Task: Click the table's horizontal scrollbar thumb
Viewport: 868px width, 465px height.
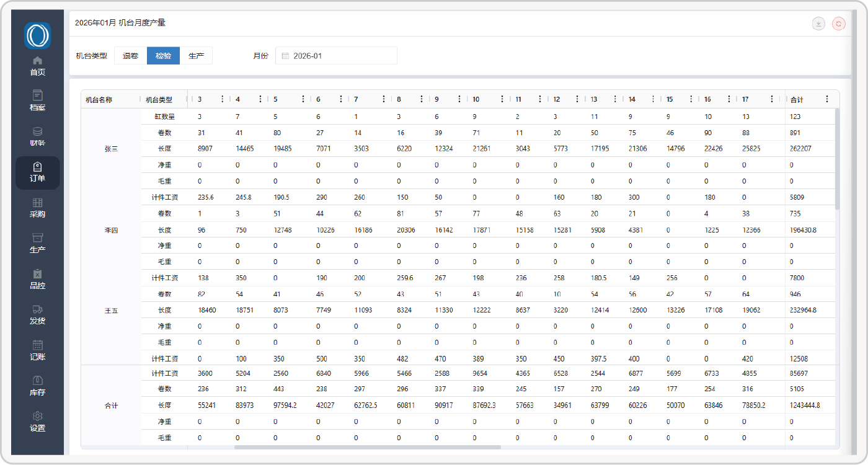Action: coord(367,446)
